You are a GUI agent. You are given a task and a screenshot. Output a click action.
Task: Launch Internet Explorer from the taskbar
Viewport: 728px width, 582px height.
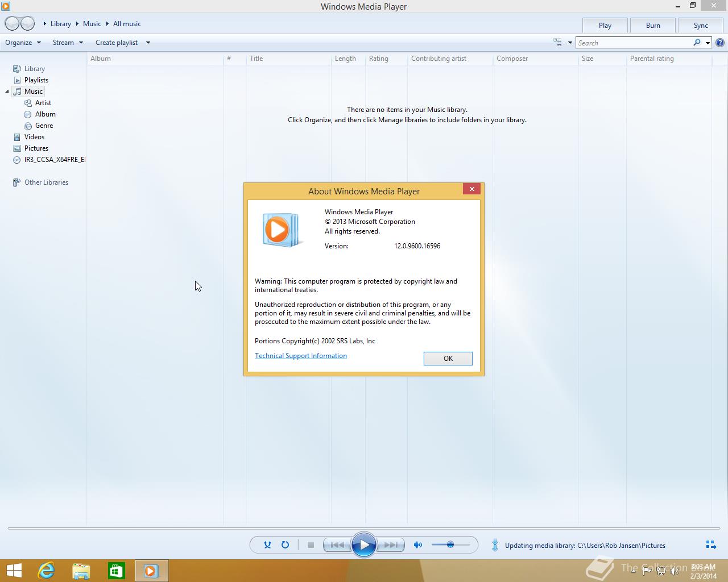pyautogui.click(x=46, y=571)
